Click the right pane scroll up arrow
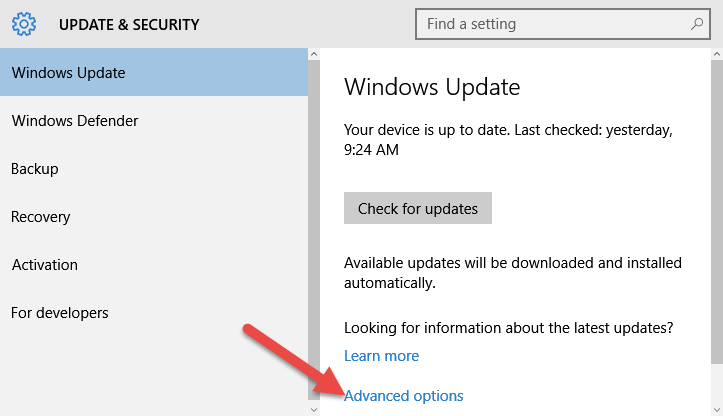723x416 pixels. (717, 54)
